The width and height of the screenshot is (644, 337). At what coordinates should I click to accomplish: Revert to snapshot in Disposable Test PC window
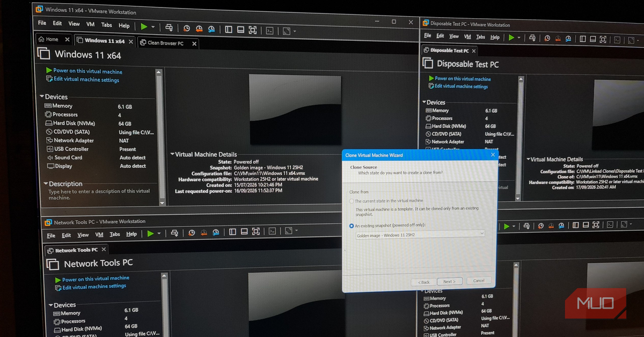pos(558,39)
